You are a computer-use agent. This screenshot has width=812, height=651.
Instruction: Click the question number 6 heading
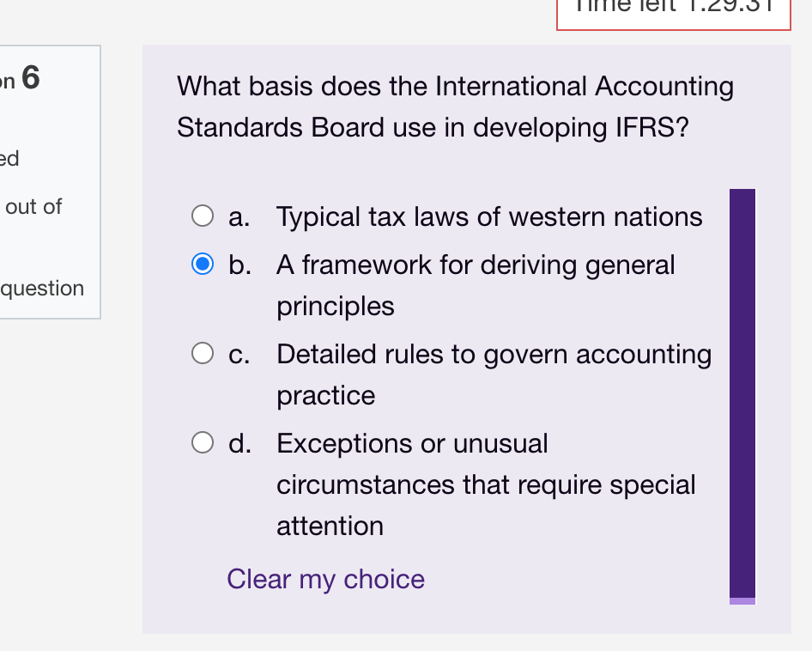tap(29, 78)
